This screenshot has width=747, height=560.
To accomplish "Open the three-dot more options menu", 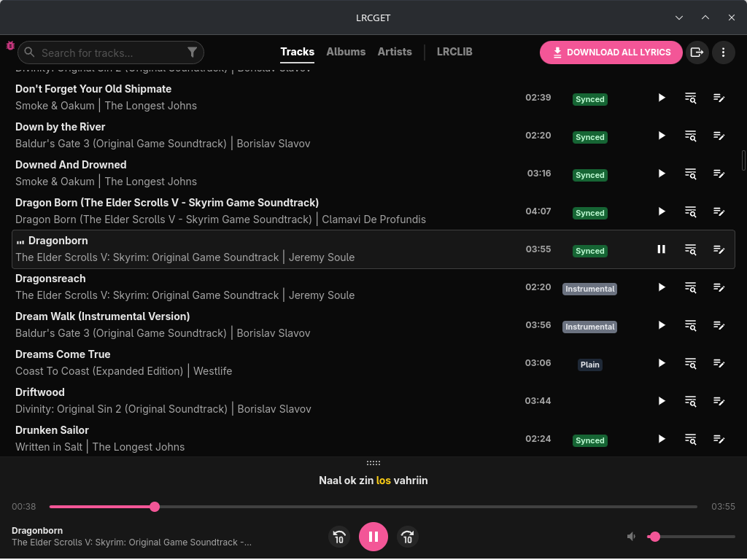I will [723, 52].
